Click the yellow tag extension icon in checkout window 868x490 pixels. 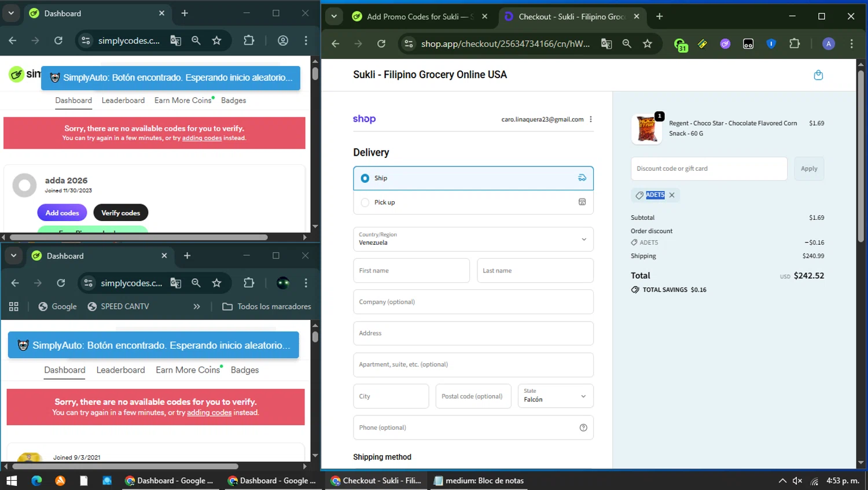(x=703, y=44)
